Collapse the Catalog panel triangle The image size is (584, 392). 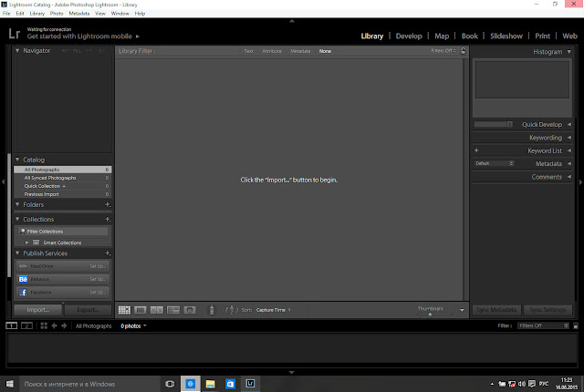(17, 160)
